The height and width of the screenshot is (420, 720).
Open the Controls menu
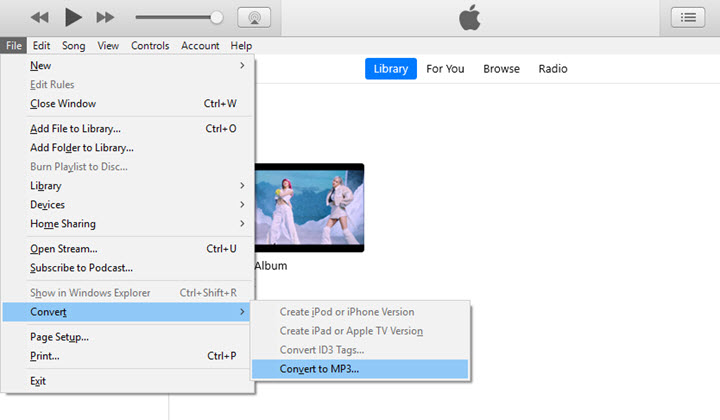[x=150, y=45]
